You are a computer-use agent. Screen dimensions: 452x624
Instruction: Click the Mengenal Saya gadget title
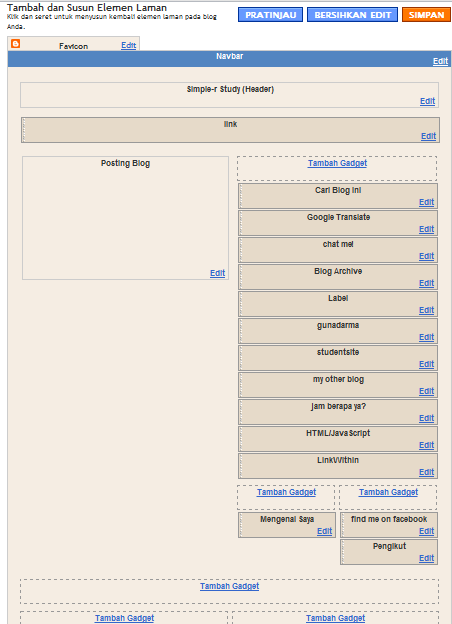click(287, 519)
